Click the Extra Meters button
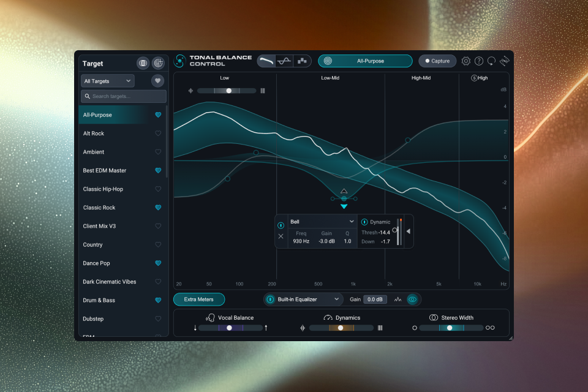The image size is (588, 392). pos(198,300)
